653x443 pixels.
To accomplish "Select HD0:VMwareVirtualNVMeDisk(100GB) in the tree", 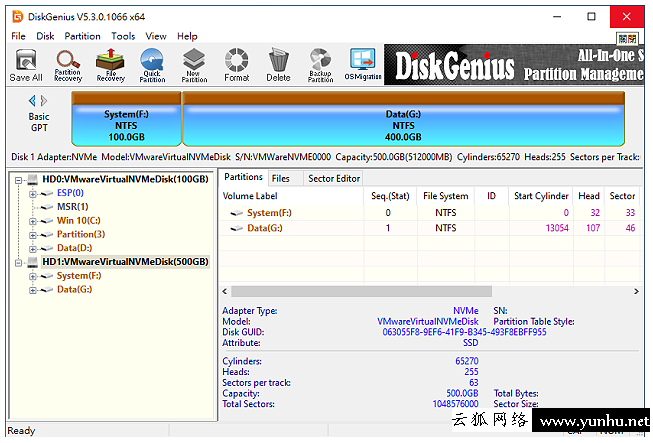I will click(125, 179).
